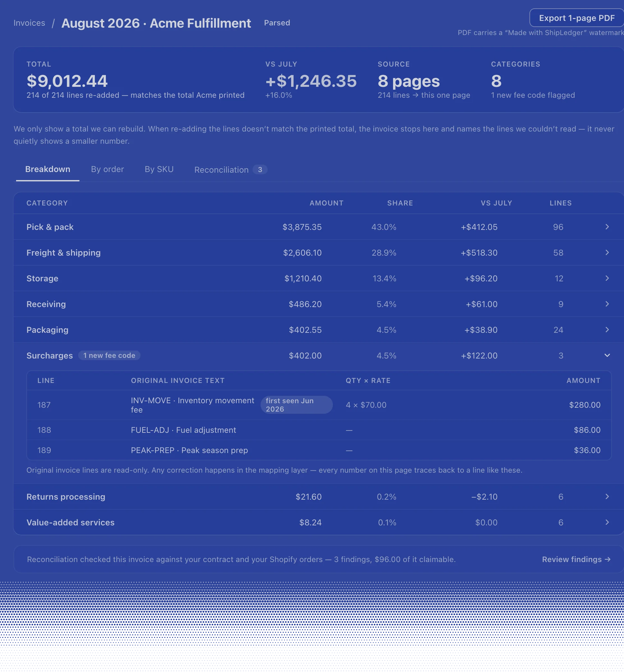The image size is (624, 672).
Task: Click '1 new fee code flagged' text
Action: 533,95
